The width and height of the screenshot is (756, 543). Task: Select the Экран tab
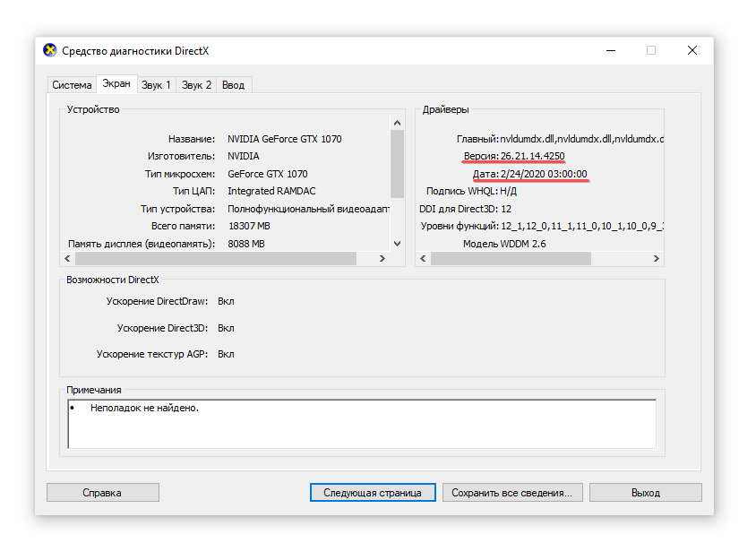(116, 83)
